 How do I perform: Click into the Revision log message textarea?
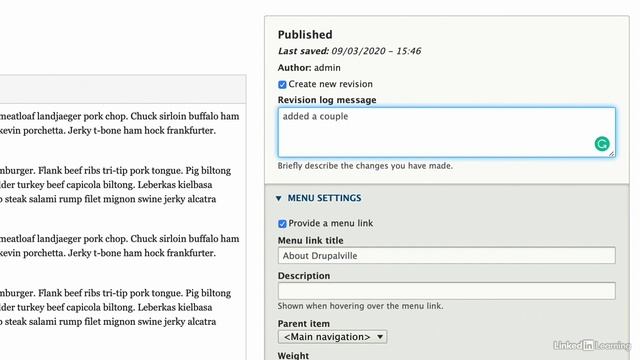[x=447, y=132]
